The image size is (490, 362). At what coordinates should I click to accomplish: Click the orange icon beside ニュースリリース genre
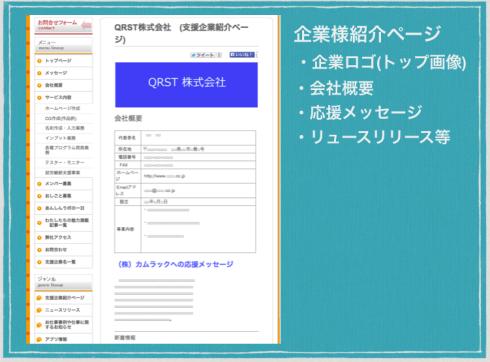coord(39,310)
